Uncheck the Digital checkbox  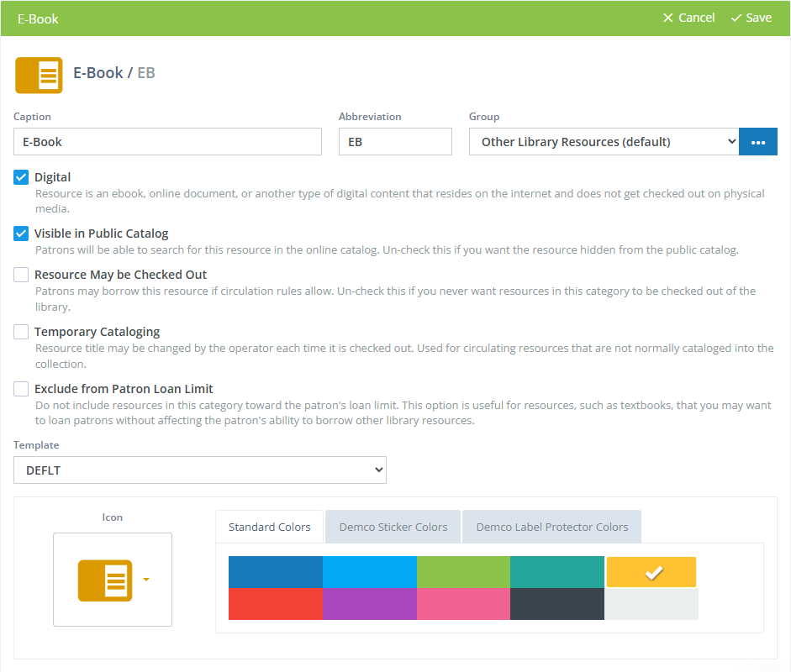pos(20,177)
